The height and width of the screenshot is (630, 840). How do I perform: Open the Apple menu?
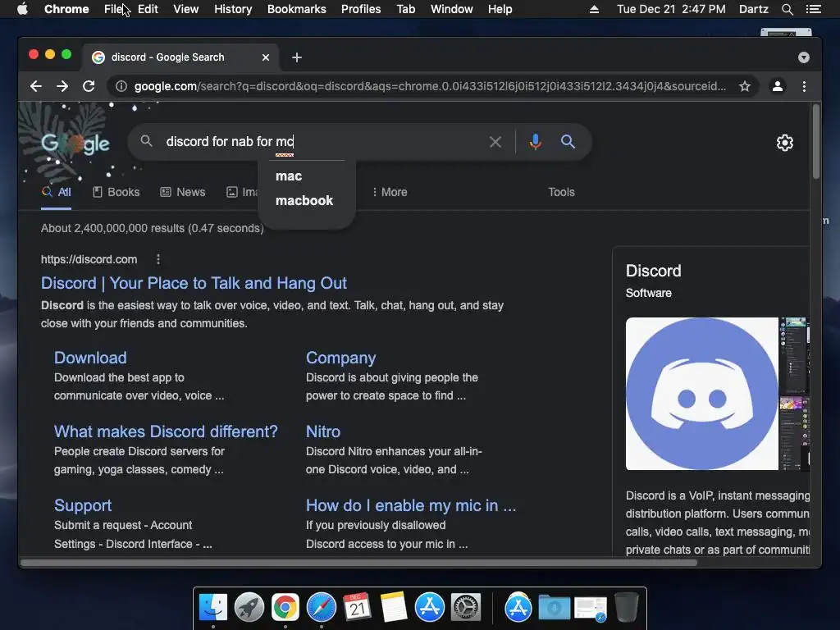(x=22, y=9)
